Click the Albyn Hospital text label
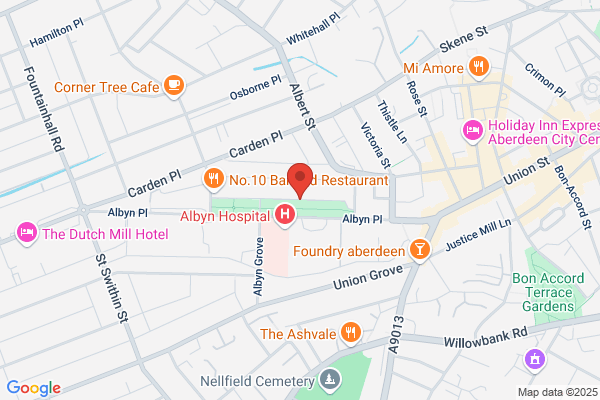The height and width of the screenshot is (400, 600). tap(225, 216)
